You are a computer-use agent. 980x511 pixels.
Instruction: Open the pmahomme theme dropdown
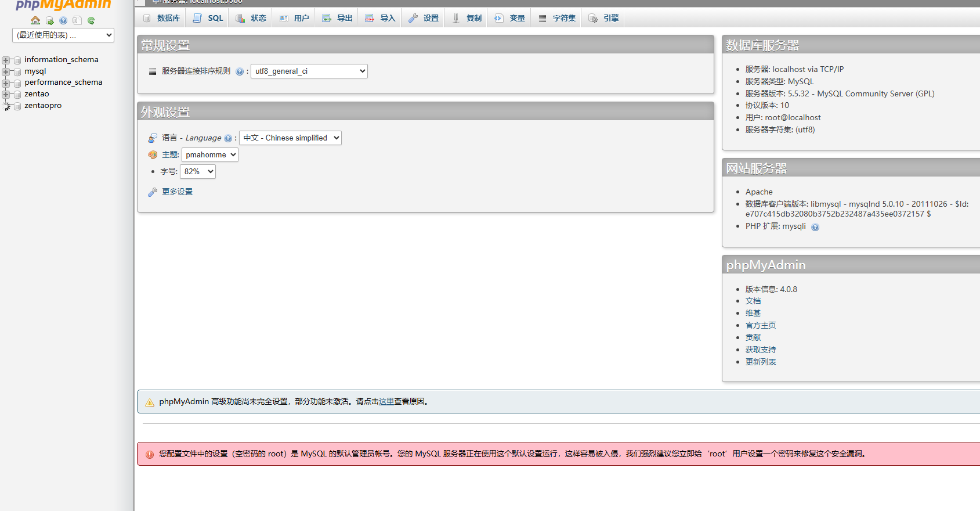pyautogui.click(x=210, y=155)
